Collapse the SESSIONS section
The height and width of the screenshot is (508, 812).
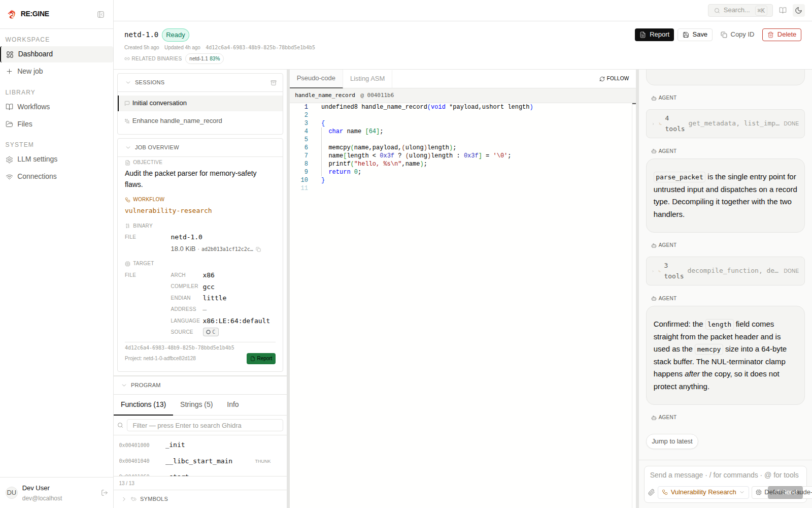click(x=128, y=82)
